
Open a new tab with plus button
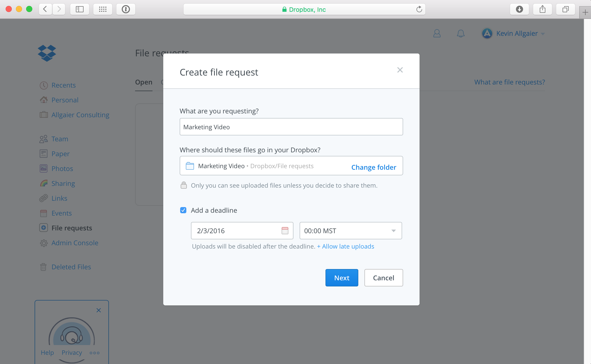click(585, 12)
